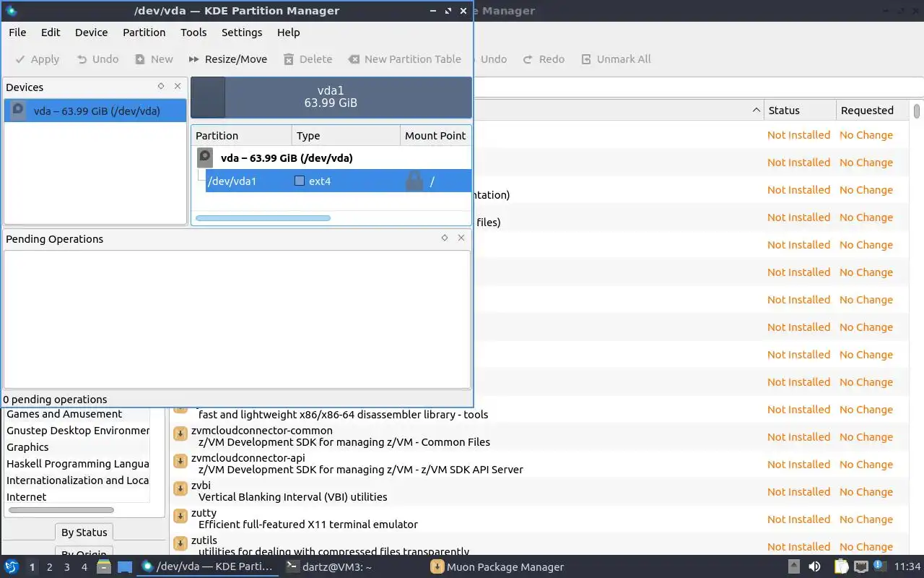Image resolution: width=924 pixels, height=578 pixels.
Task: Click the vda – 63.99 GiB tree header row
Action: [x=331, y=158]
